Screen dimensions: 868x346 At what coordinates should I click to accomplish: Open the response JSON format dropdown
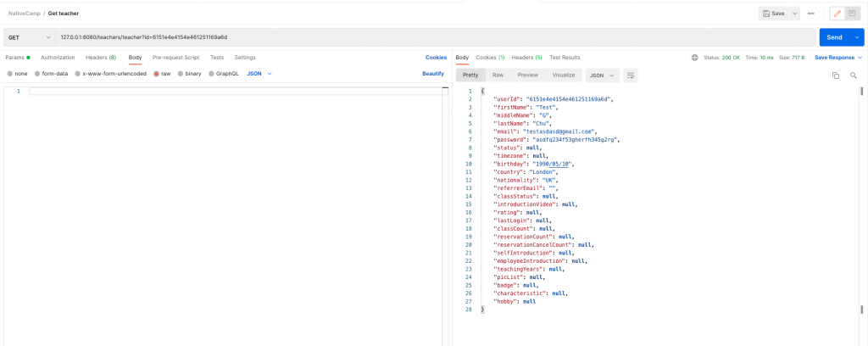click(603, 75)
